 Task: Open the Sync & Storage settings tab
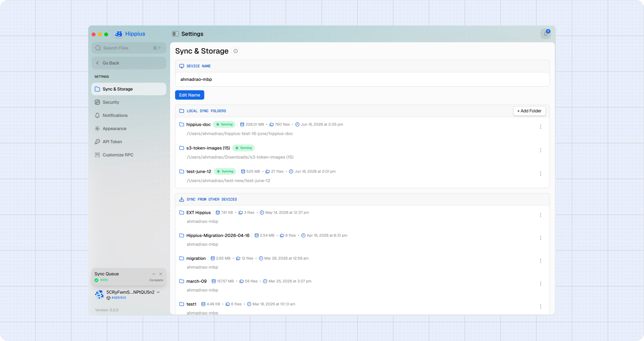[x=129, y=89]
